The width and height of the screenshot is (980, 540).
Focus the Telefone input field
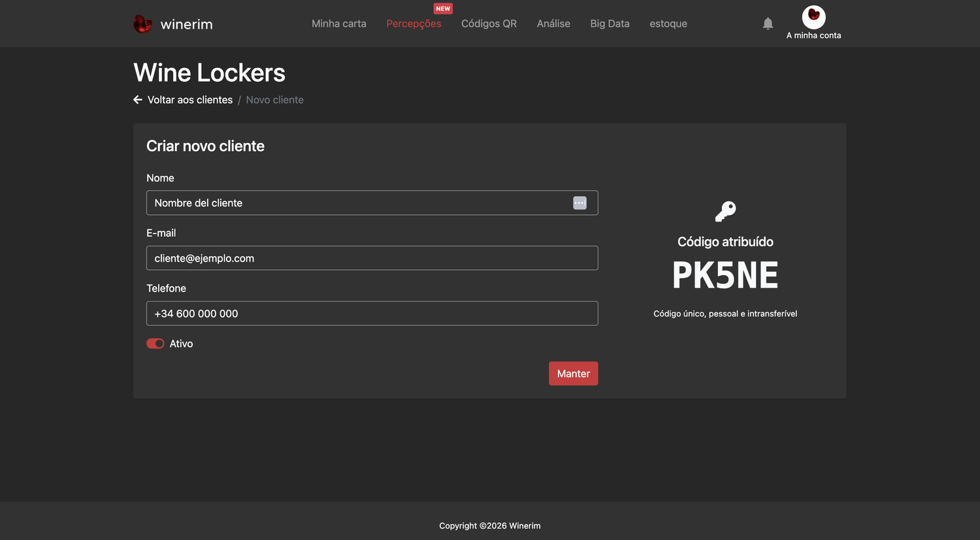pyautogui.click(x=372, y=313)
